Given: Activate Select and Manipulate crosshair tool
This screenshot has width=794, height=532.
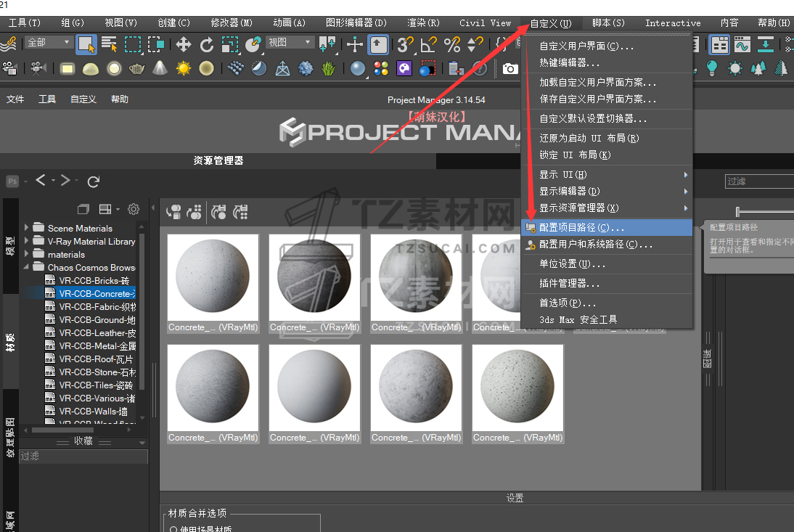Looking at the screenshot, I should point(354,44).
